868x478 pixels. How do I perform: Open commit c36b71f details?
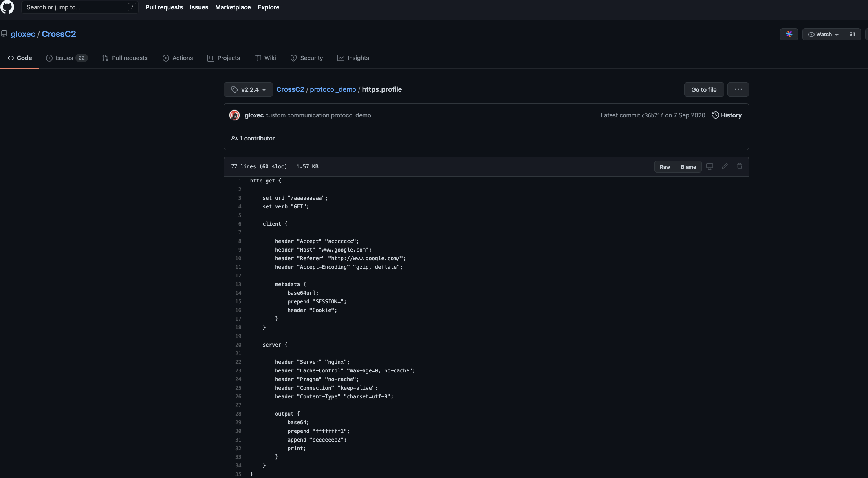coord(652,115)
